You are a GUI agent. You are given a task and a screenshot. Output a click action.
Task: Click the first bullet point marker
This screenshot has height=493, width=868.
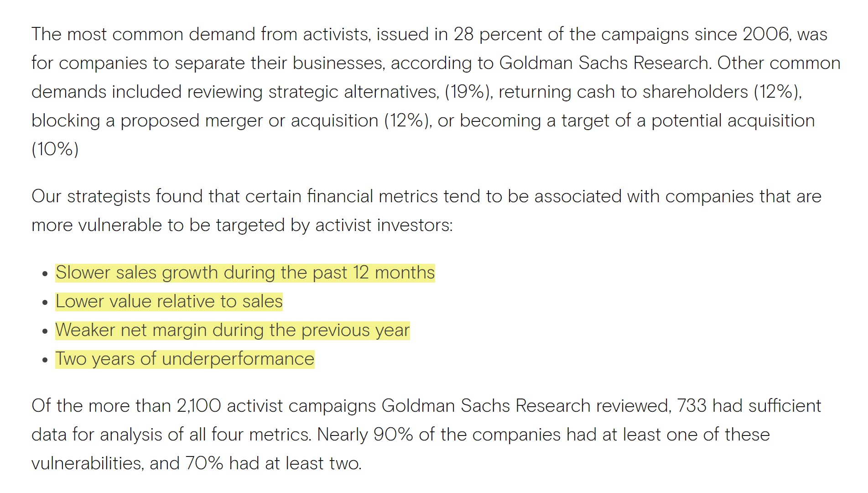tap(45, 274)
